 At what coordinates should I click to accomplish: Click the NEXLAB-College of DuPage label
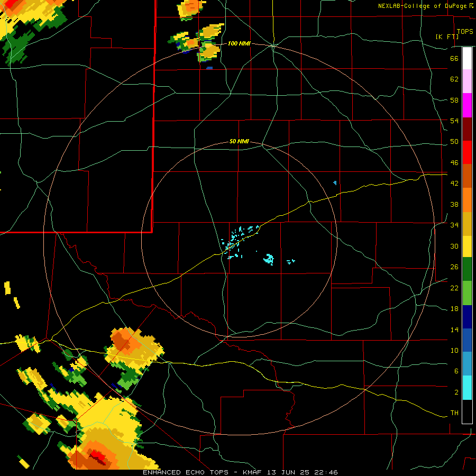(x=422, y=6)
